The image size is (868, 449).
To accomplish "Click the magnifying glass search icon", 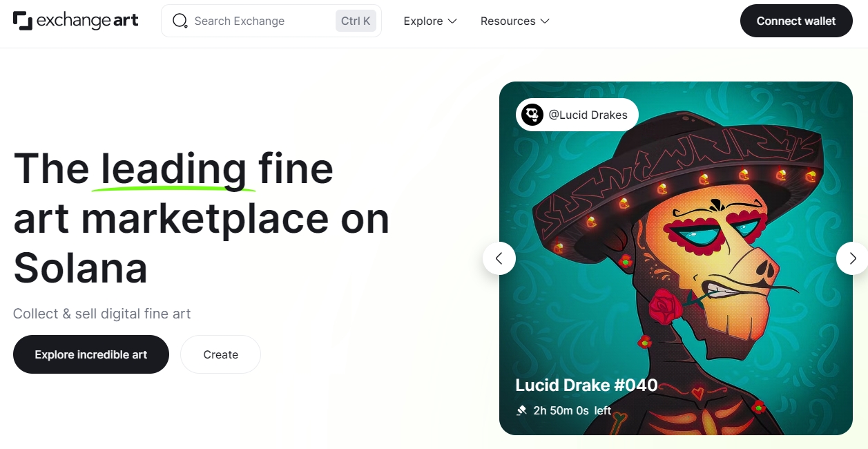I will pyautogui.click(x=180, y=21).
